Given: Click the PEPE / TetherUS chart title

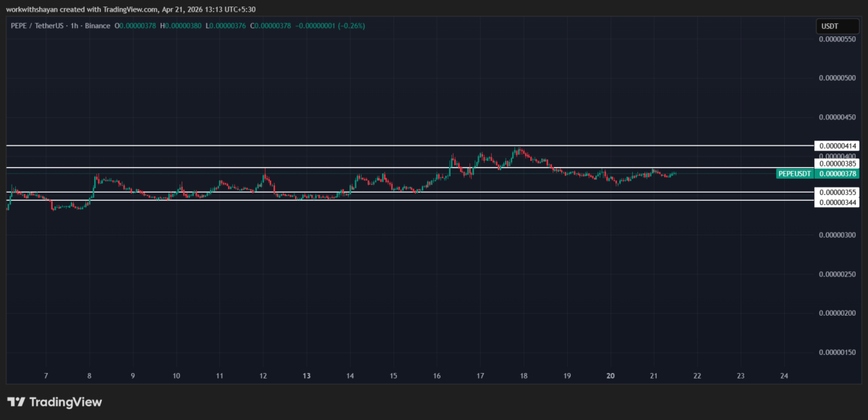Looking at the screenshot, I should point(42,26).
